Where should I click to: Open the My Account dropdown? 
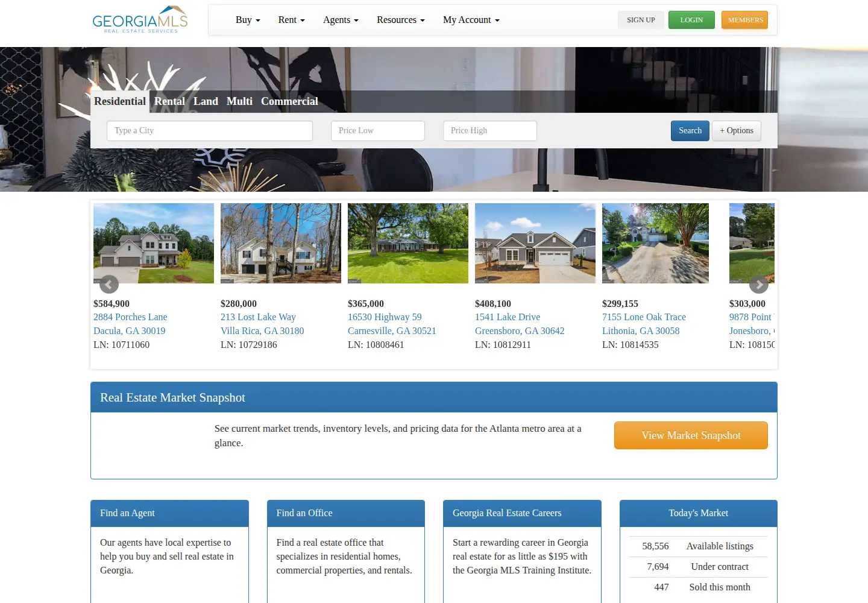coord(471,20)
